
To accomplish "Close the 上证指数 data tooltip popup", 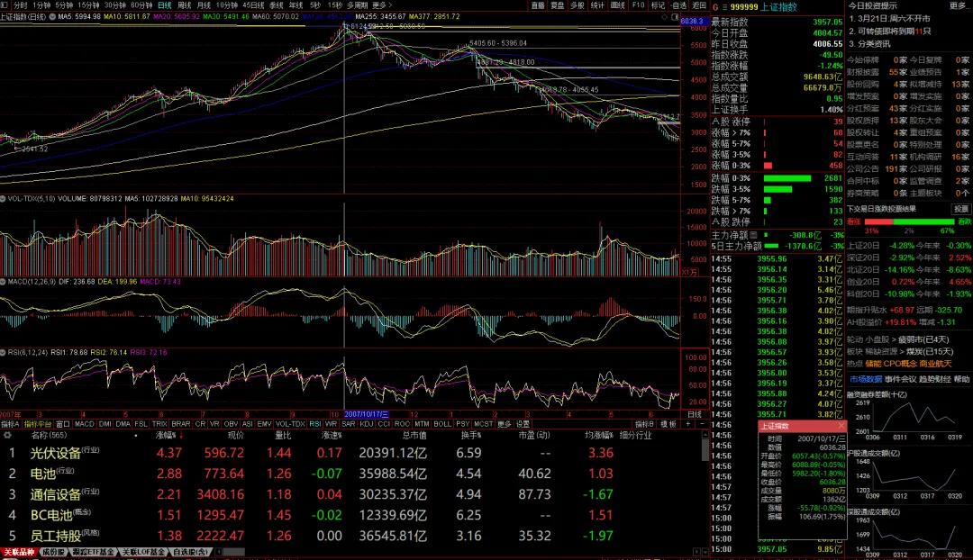I will pyautogui.click(x=840, y=426).
